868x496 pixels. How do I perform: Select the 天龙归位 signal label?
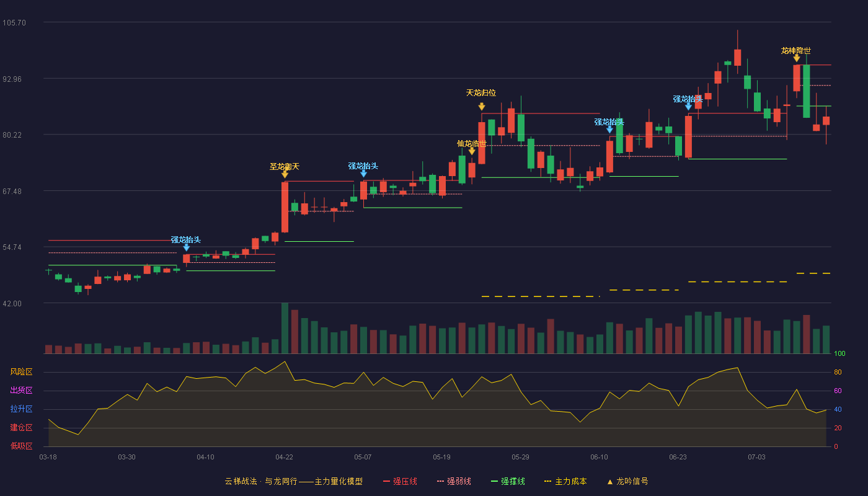(481, 92)
